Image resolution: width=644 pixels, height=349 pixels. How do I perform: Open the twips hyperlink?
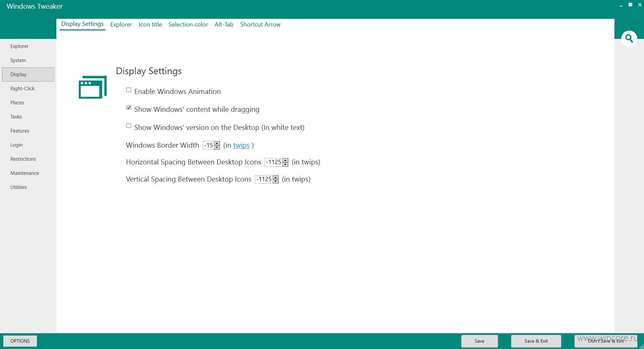(x=241, y=145)
